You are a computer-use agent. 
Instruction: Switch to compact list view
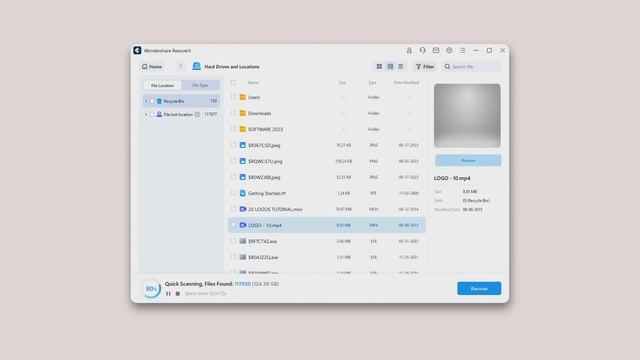pyautogui.click(x=401, y=67)
